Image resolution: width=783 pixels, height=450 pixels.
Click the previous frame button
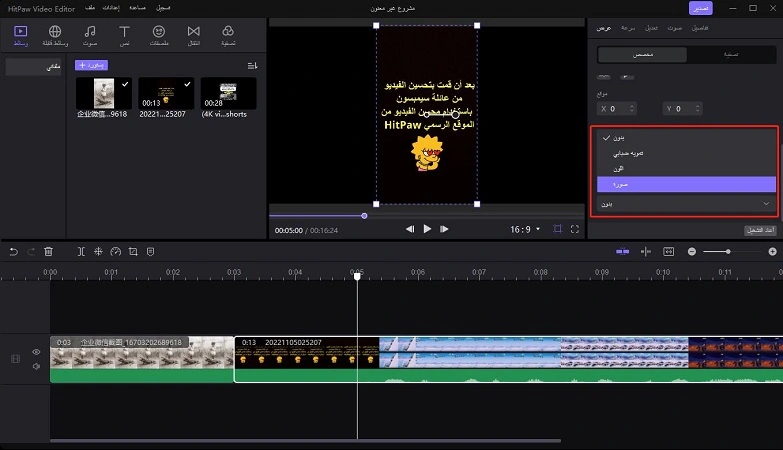pyautogui.click(x=410, y=229)
